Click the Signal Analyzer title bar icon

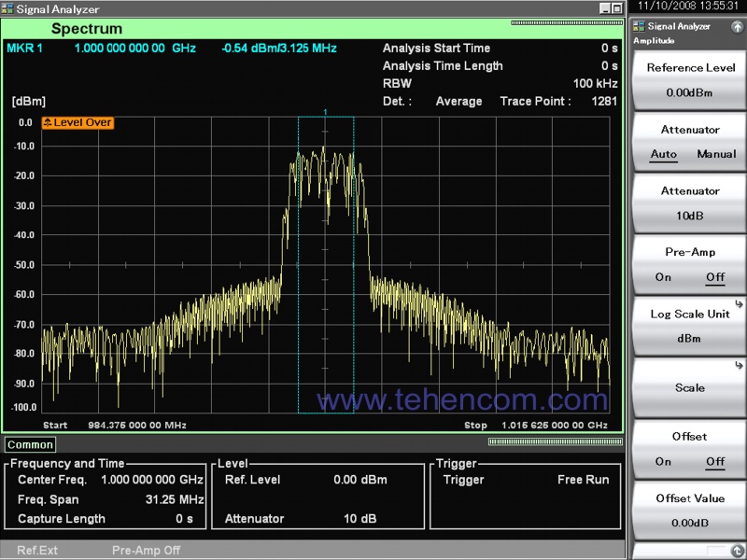click(x=7, y=8)
